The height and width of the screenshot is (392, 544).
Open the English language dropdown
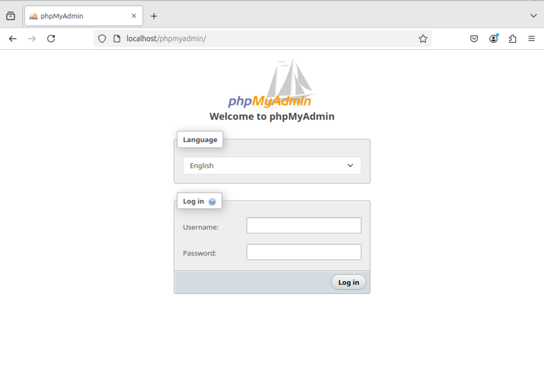coord(272,166)
